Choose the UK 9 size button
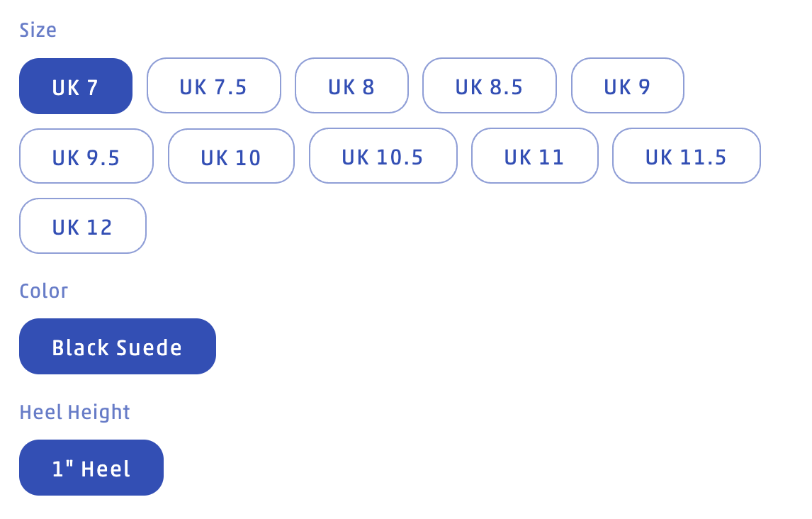Screen dimensions: 812x519 (627, 86)
